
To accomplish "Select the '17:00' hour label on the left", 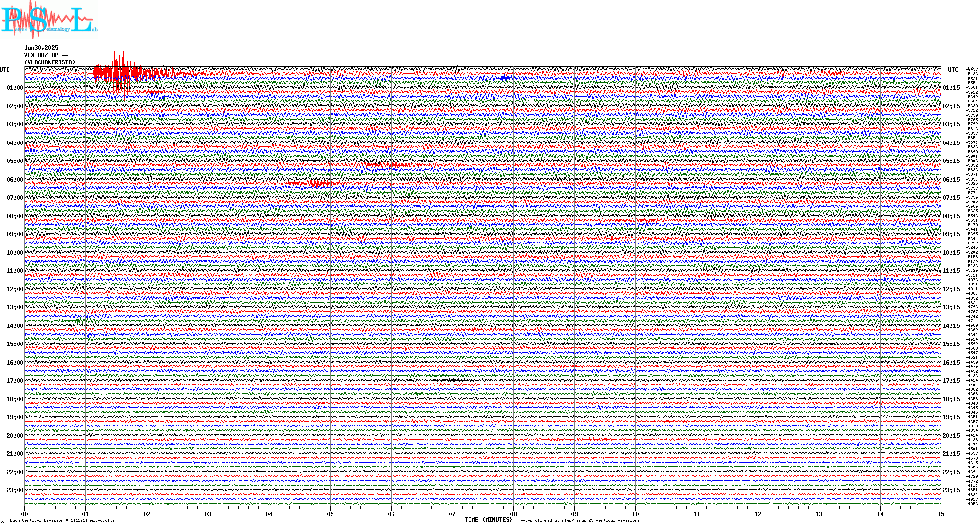I will pos(15,381).
